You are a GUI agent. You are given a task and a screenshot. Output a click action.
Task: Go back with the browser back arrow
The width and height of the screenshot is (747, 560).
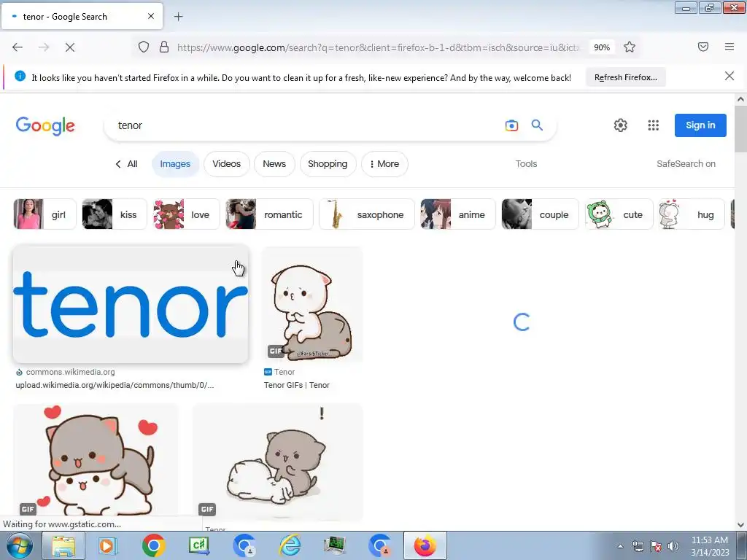click(x=18, y=47)
